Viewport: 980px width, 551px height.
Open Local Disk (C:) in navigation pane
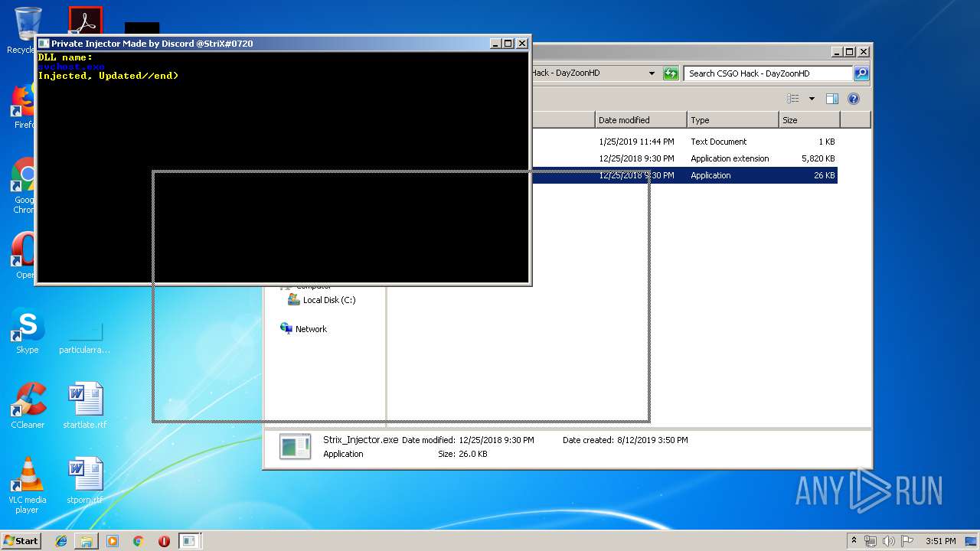(322, 300)
